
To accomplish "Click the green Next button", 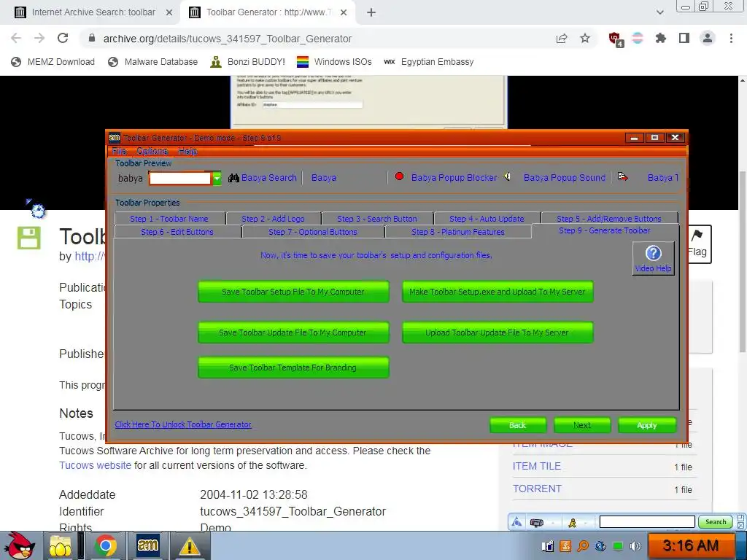I will pos(582,425).
